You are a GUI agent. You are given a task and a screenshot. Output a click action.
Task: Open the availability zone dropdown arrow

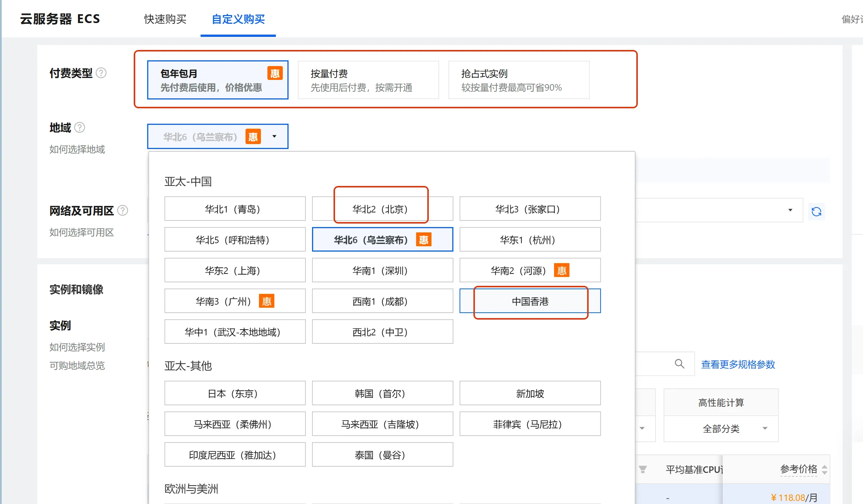click(790, 210)
